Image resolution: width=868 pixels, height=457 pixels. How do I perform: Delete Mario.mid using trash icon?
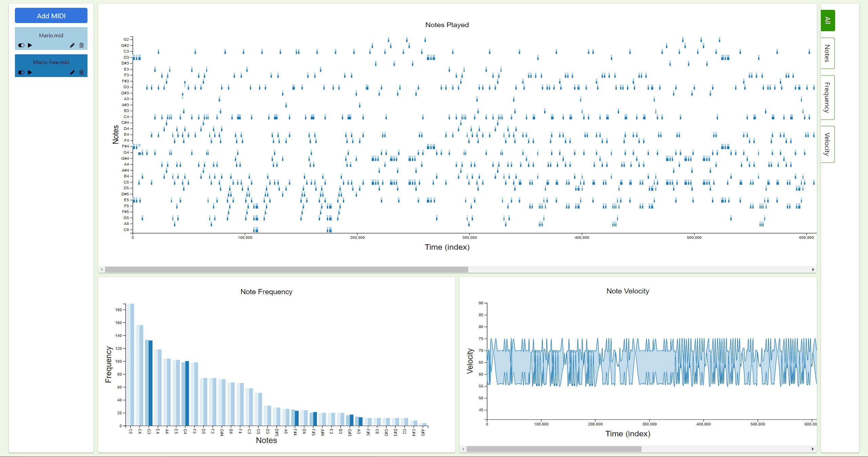pyautogui.click(x=81, y=45)
